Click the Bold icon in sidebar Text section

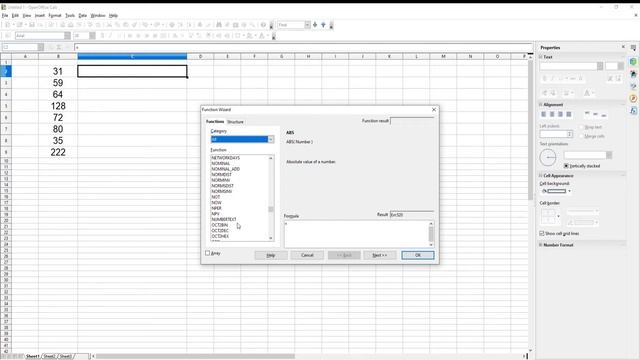point(544,78)
